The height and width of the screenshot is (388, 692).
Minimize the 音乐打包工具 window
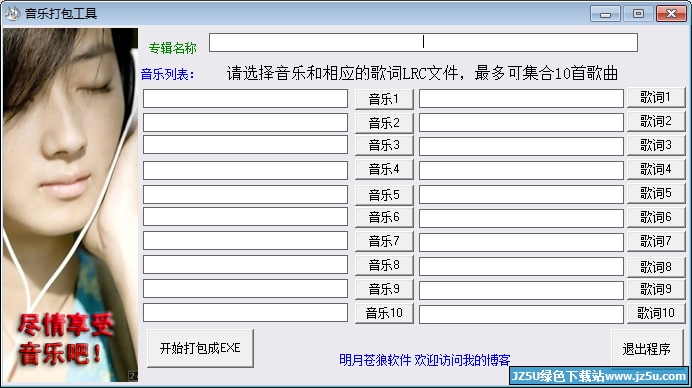click(605, 14)
